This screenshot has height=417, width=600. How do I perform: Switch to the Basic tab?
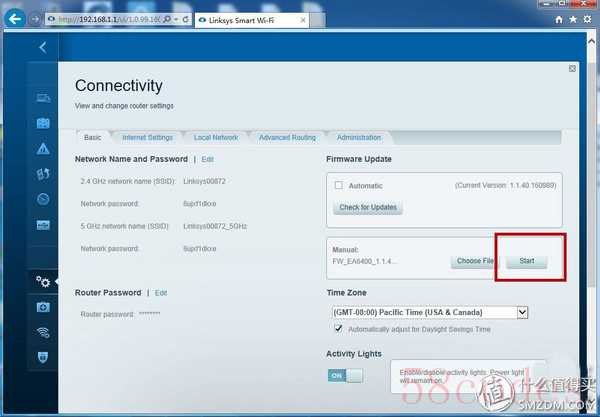point(93,137)
